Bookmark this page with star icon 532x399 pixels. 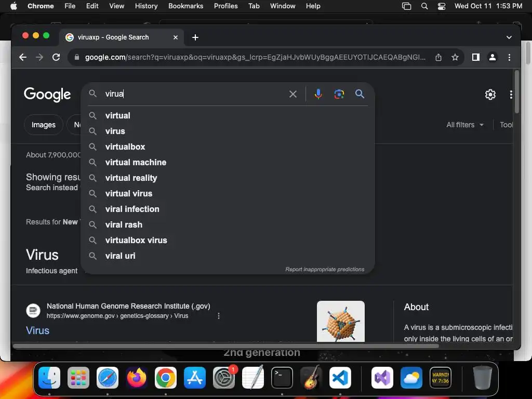(x=455, y=57)
